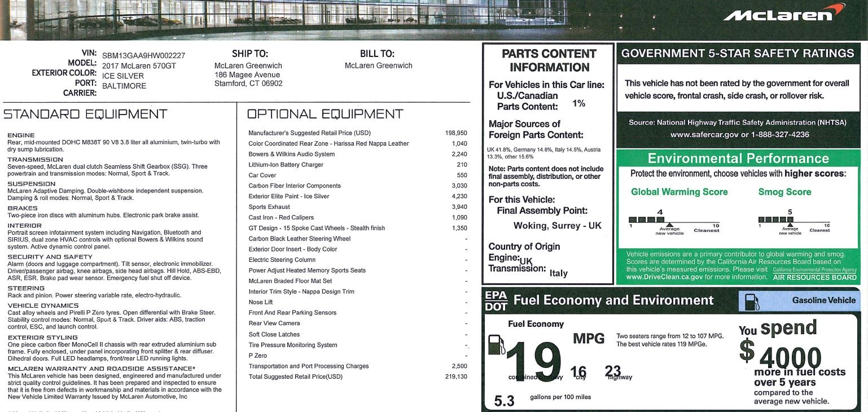Click the Environmental Performance title
The height and width of the screenshot is (412, 868).
pos(738,158)
